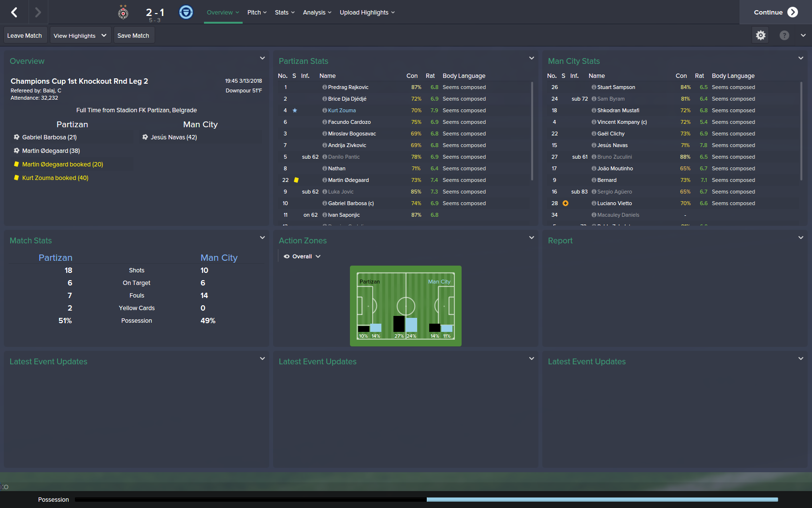Click the middle-third action zone bars
812x508 pixels.
405,324
